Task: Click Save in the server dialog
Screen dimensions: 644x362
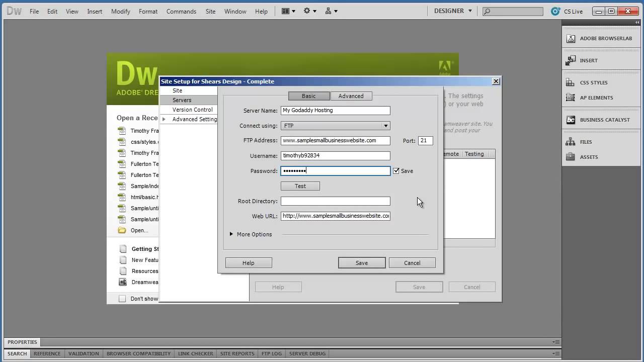Action: [x=362, y=263]
